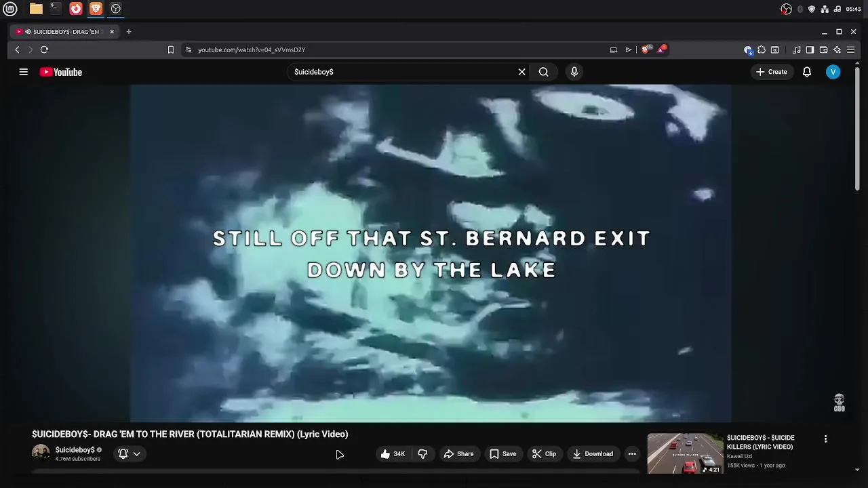Open a new browser tab
The image size is (868, 488).
point(128,32)
